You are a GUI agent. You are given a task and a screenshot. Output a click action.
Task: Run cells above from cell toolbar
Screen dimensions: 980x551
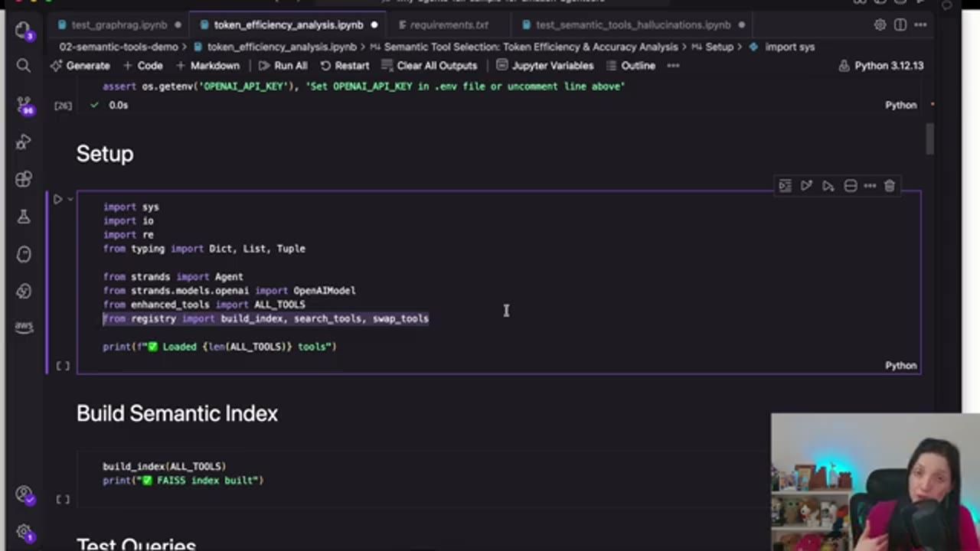click(806, 185)
